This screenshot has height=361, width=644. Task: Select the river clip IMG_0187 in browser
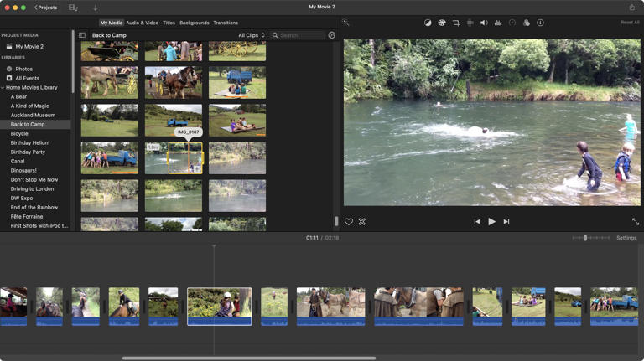[x=174, y=158]
